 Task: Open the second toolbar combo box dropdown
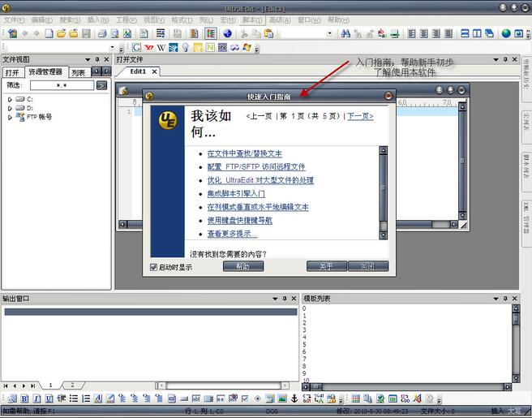(x=112, y=48)
